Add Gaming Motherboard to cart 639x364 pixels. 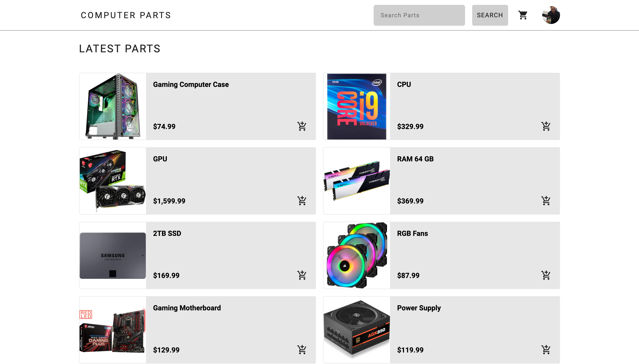(302, 350)
